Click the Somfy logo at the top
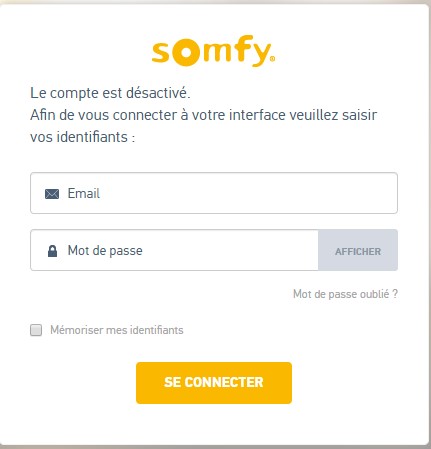The height and width of the screenshot is (449, 431). coord(213,51)
